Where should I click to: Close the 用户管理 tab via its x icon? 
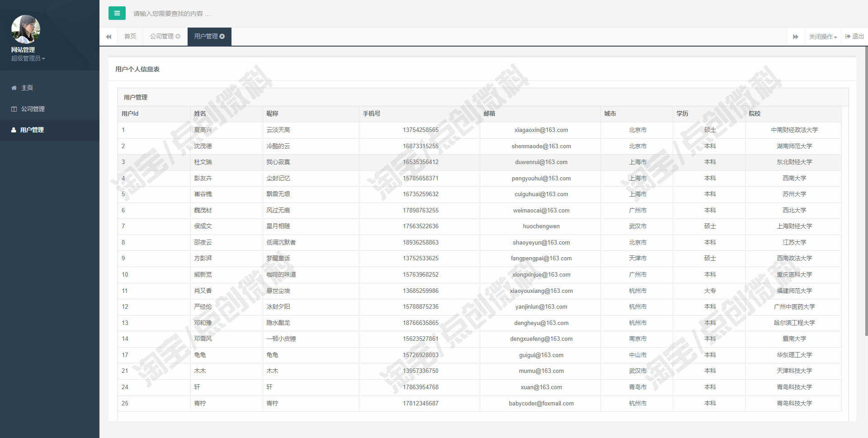(222, 36)
